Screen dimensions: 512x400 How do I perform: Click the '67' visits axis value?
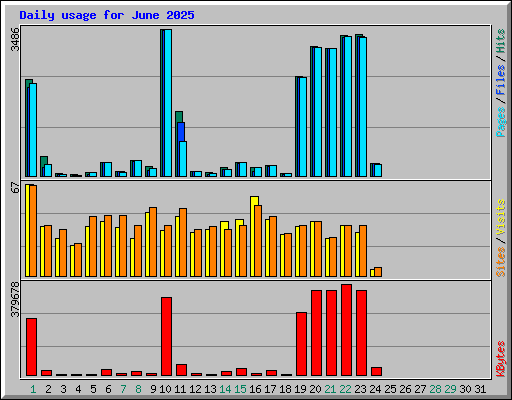[15, 188]
